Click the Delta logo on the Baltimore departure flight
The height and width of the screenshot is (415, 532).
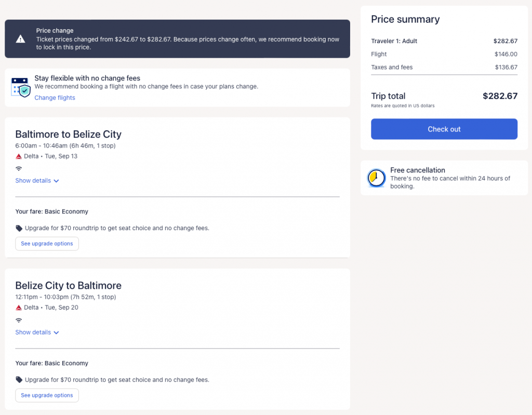(19, 156)
